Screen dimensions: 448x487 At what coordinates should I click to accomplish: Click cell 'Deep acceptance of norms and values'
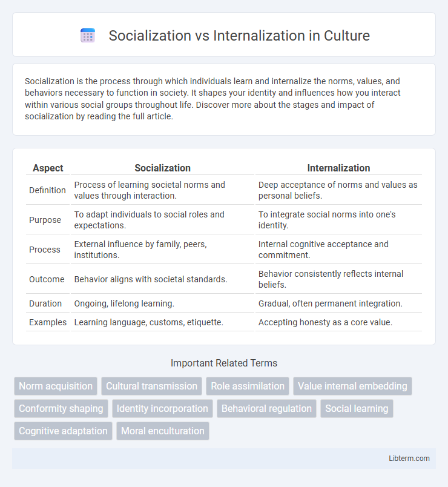point(338,190)
